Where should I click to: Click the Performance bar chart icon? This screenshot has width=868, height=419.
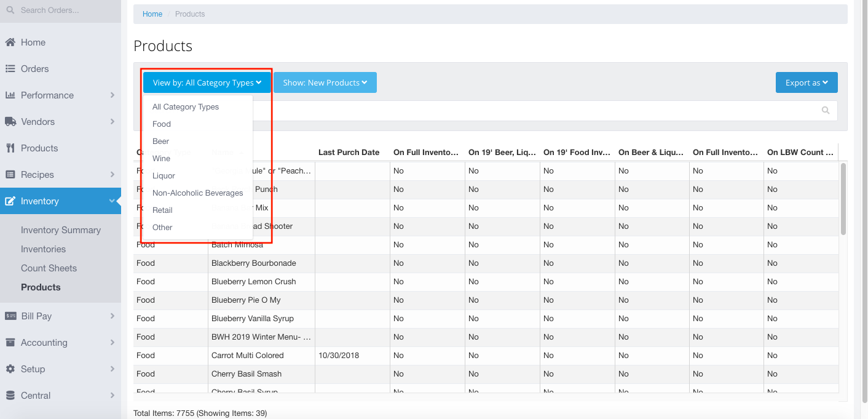click(x=10, y=95)
